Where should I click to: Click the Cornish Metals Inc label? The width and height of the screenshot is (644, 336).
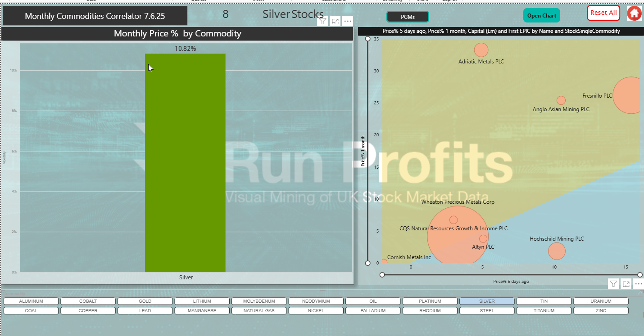point(409,257)
